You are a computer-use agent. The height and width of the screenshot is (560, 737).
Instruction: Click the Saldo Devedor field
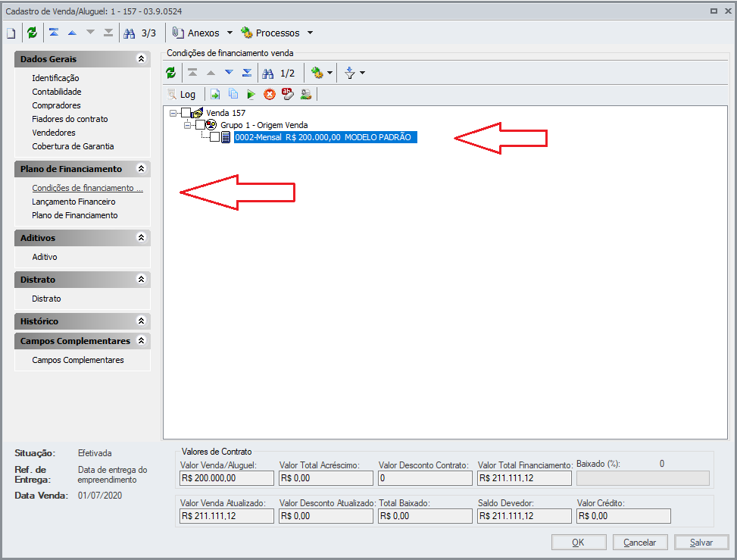coord(524,516)
